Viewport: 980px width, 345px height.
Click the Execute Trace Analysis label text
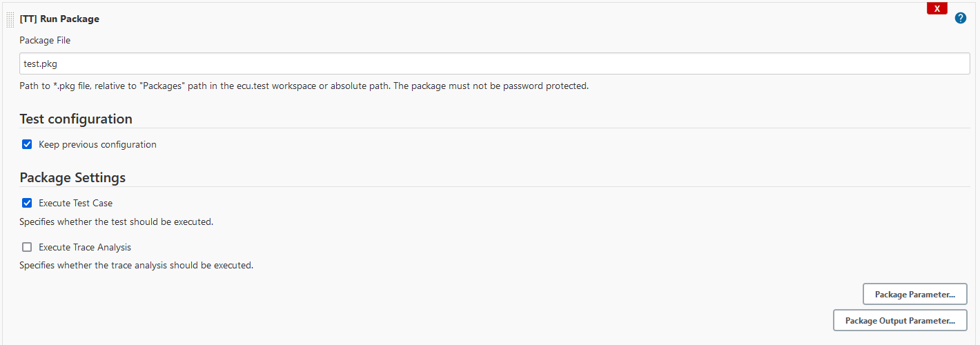[x=85, y=247]
